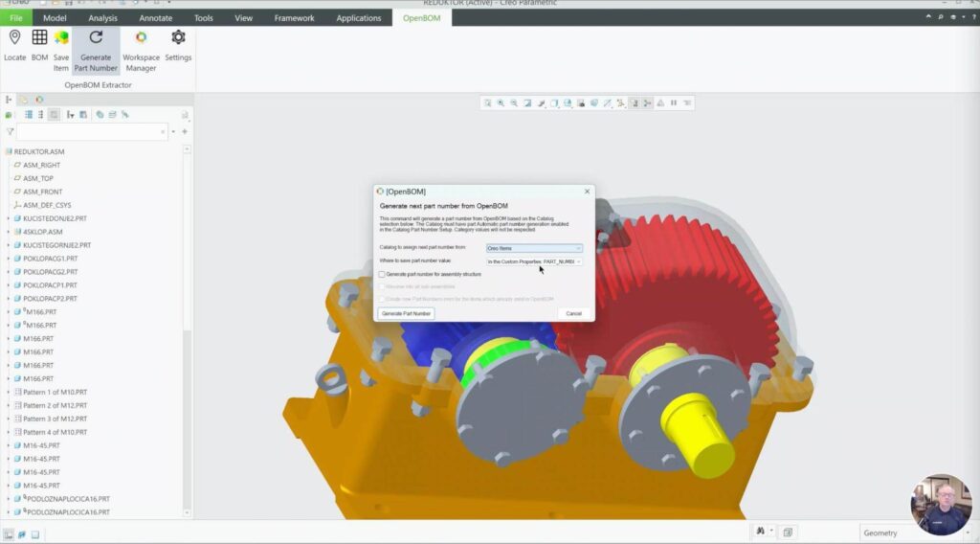The image size is (980, 544).
Task: Open the BOM grid icon
Action: tap(39, 37)
